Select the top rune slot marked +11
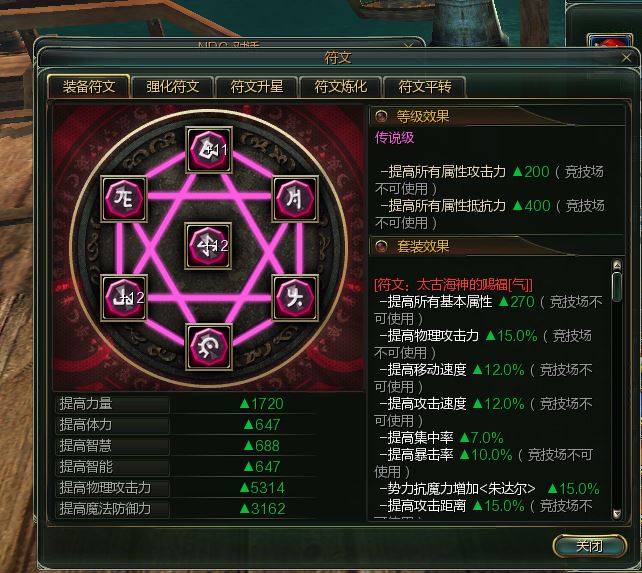 209,149
